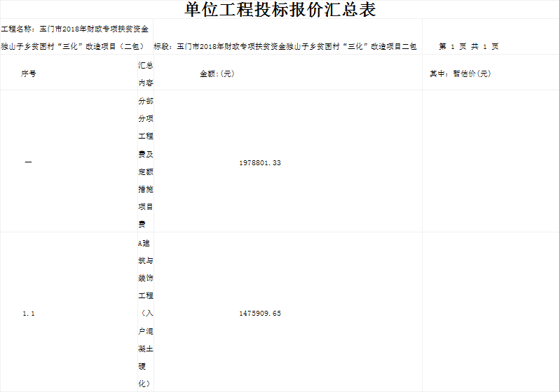Screen dimensions: 560x392
Task: Click empty 暂估价 cell in row 1.1
Action: coord(491,314)
